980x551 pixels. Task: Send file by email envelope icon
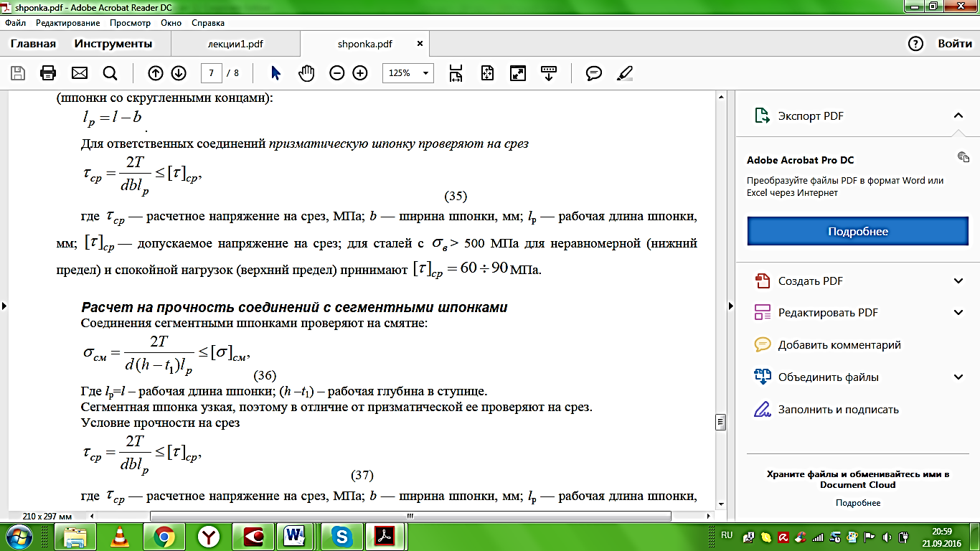click(79, 73)
